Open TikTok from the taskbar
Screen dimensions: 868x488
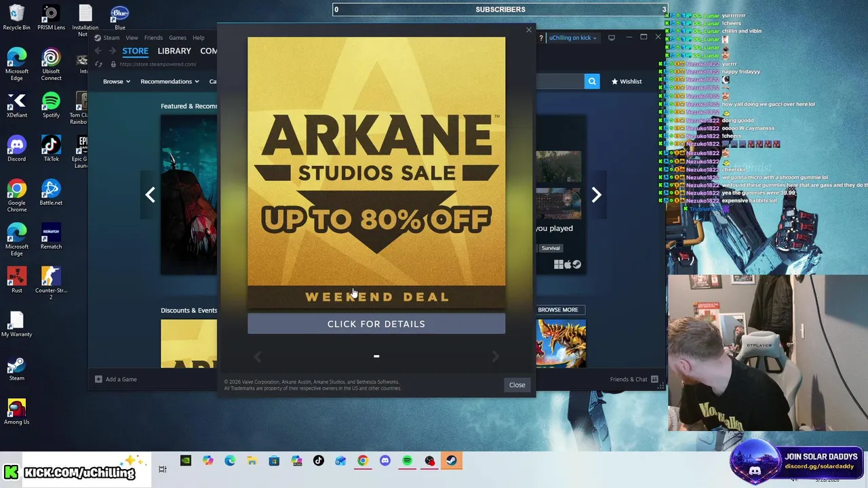[x=319, y=461]
